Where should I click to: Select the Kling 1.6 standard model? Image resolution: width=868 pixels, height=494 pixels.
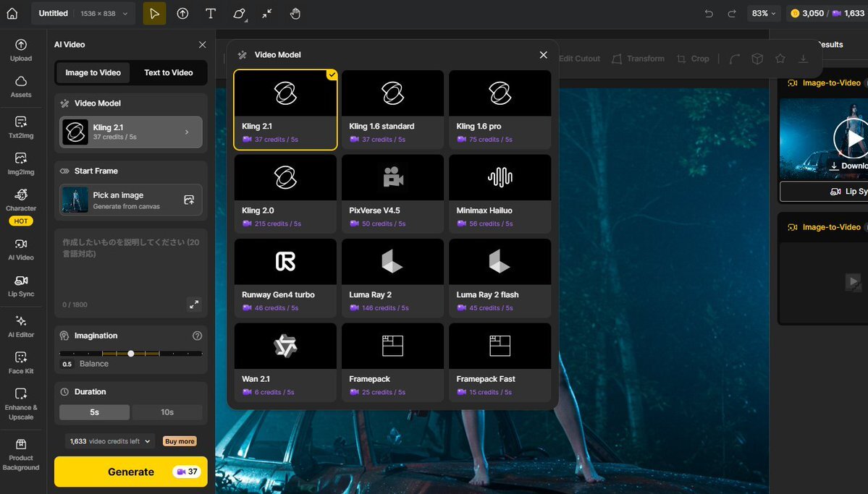tap(392, 109)
